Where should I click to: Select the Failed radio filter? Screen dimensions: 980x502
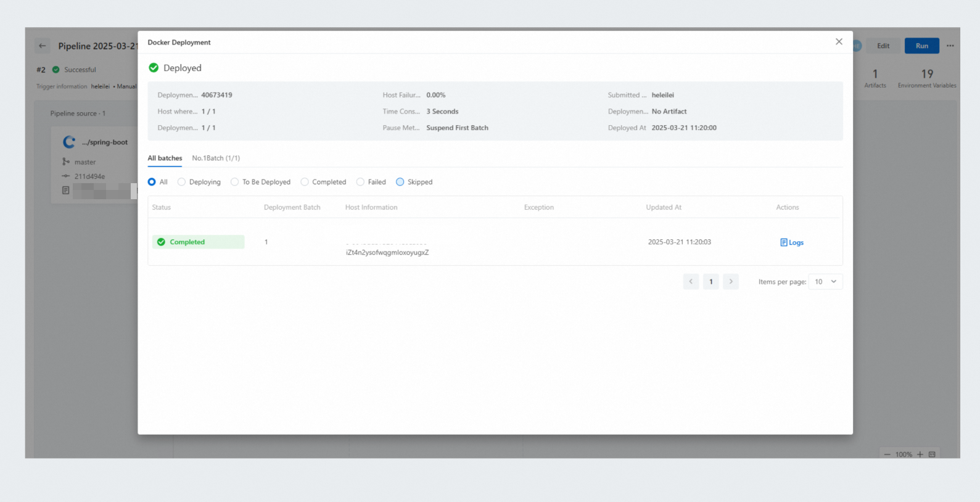tap(360, 182)
